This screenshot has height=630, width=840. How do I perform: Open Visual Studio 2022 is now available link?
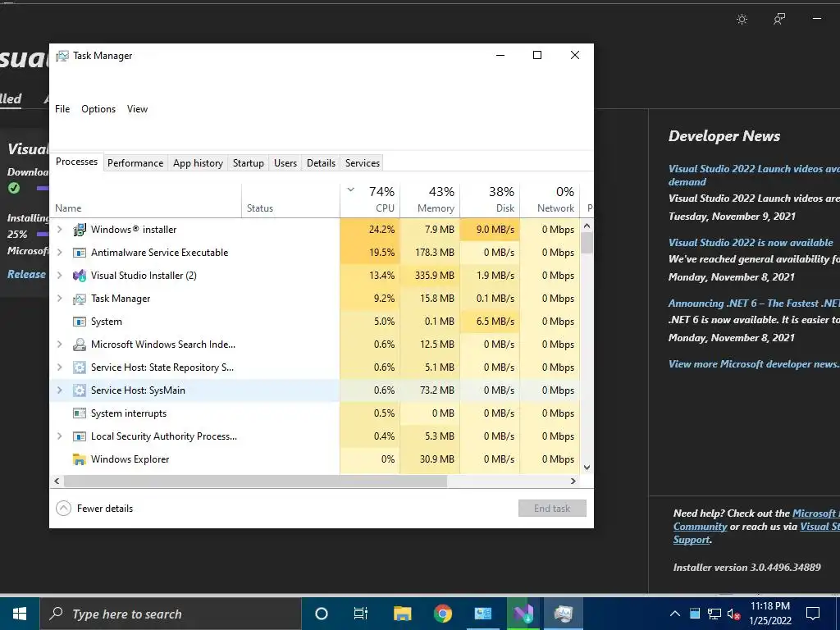coord(751,242)
